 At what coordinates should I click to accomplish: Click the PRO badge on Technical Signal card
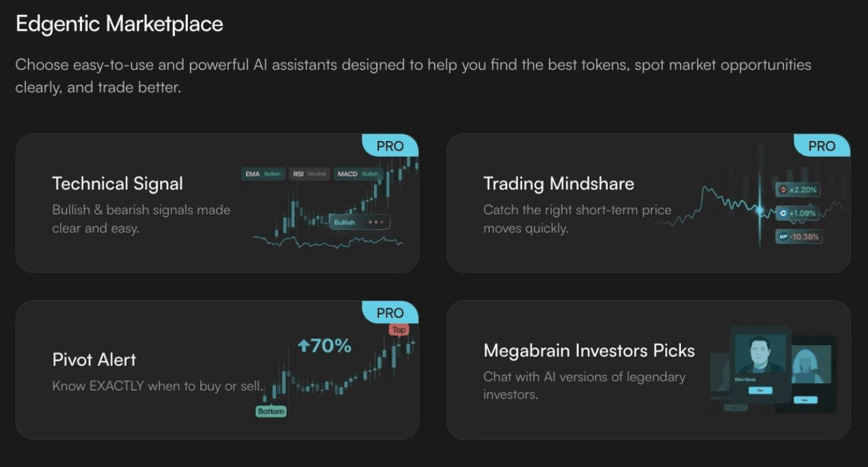coord(390,146)
